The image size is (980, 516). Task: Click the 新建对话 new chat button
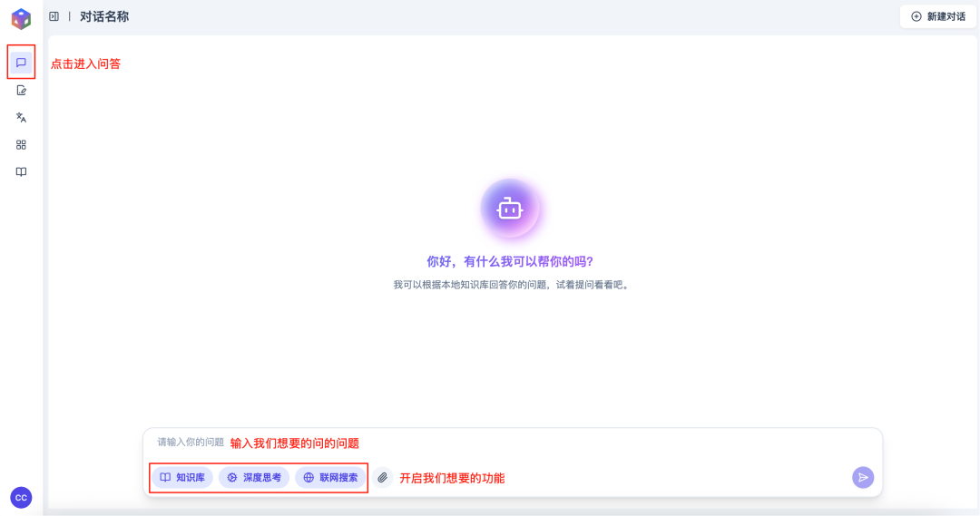point(938,17)
